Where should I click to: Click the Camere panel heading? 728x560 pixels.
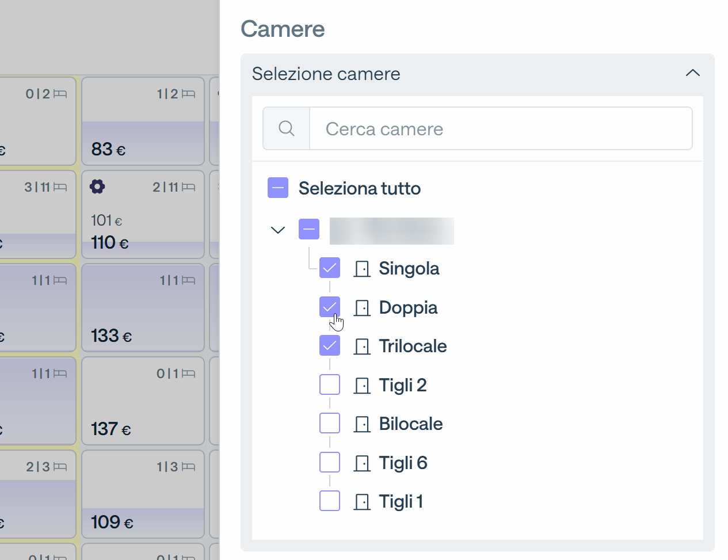click(x=283, y=29)
